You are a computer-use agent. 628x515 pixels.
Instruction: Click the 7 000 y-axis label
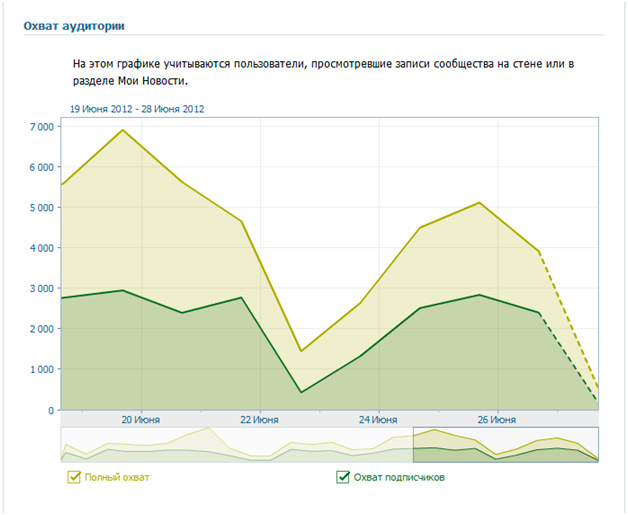40,127
